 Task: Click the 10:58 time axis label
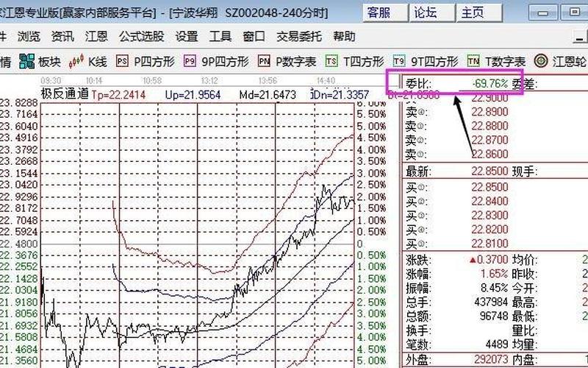click(152, 81)
